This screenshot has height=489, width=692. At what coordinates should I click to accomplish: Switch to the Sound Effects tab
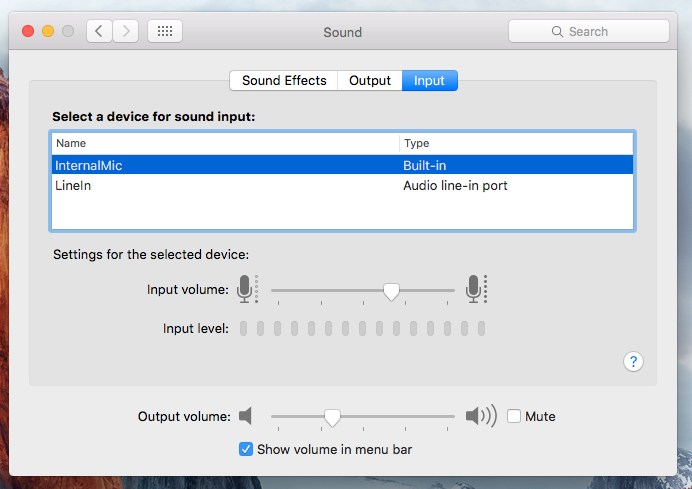coord(284,81)
